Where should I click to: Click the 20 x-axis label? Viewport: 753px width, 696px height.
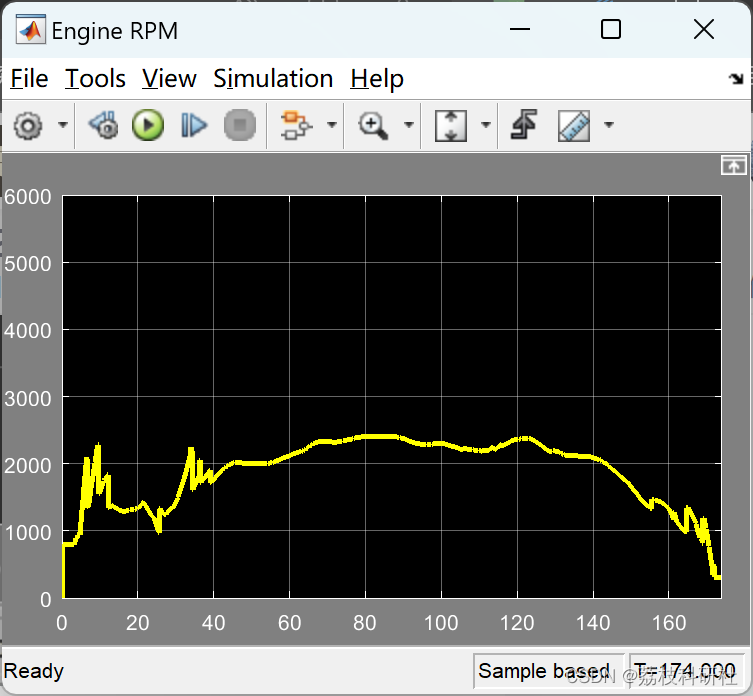point(137,623)
